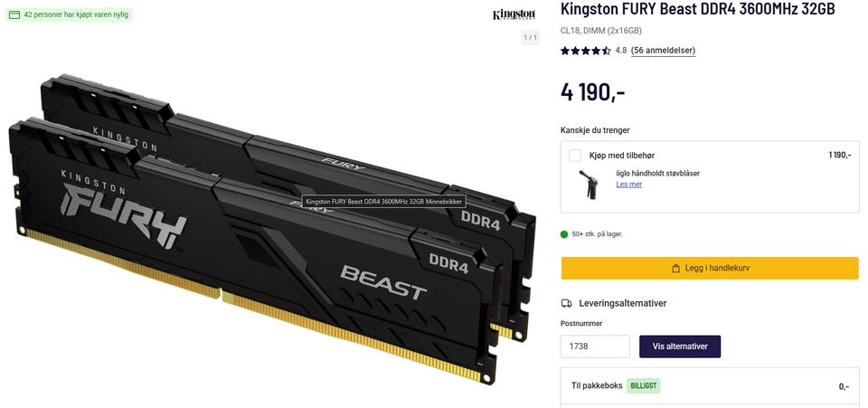Click the delivery truck icon beside Leveringsalternativer
Image resolution: width=868 pixels, height=408 pixels.
[566, 303]
